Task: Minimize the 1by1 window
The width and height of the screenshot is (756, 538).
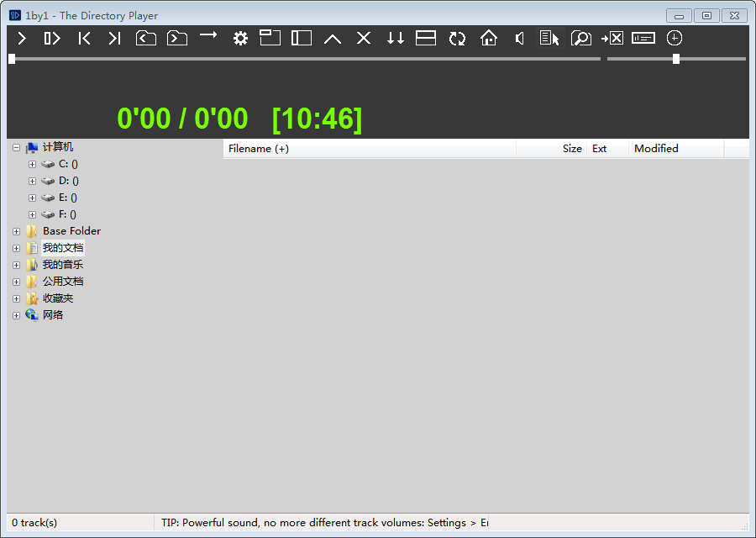Action: pos(679,16)
